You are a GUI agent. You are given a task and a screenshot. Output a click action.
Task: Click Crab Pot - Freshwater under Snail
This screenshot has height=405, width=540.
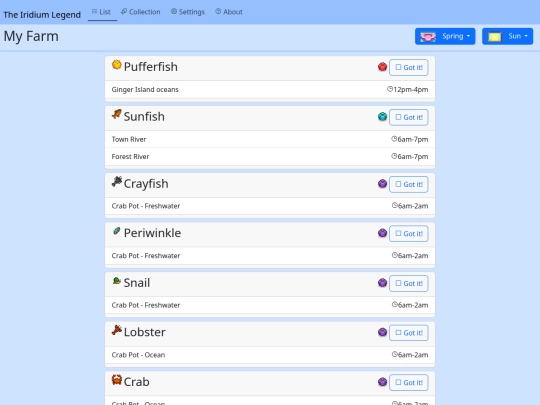point(146,305)
